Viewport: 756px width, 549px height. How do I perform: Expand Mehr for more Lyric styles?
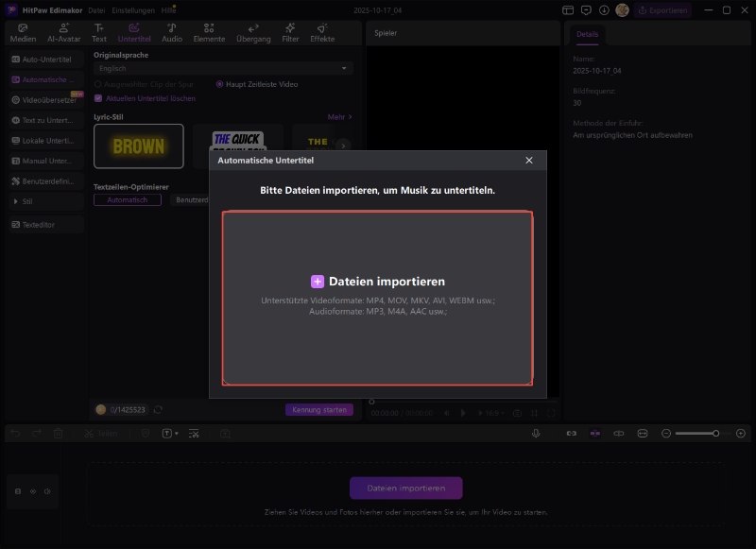[x=339, y=117]
